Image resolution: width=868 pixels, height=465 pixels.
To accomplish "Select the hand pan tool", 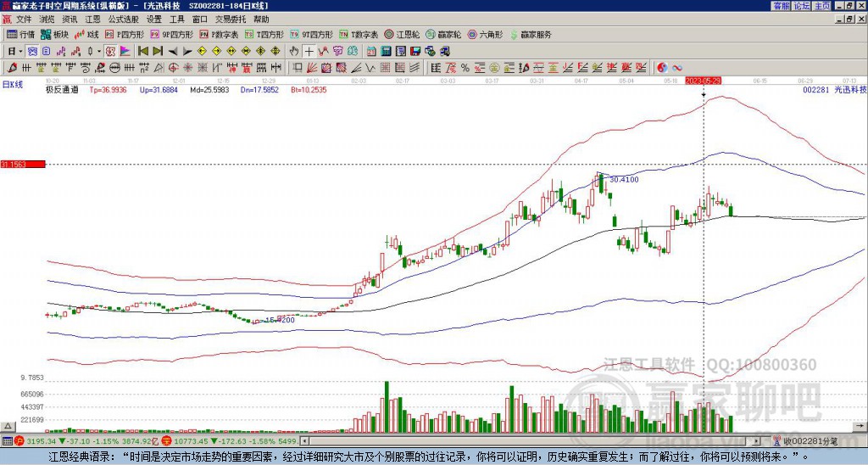I will pos(294,51).
